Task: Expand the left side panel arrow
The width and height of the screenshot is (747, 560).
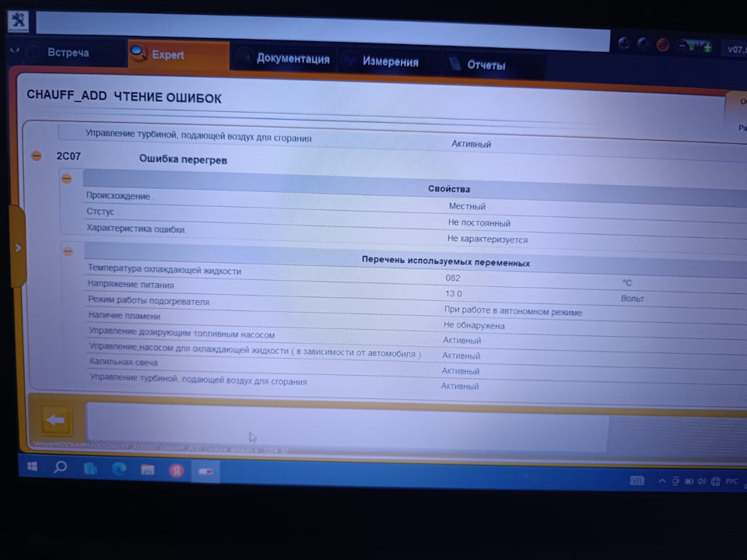Action: 18,247
